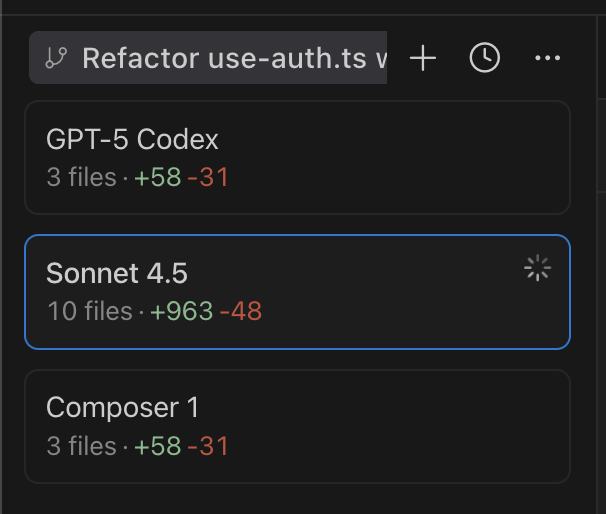Viewport: 606px width, 514px height.
Task: Click the +963 additions count
Action: coord(182,311)
